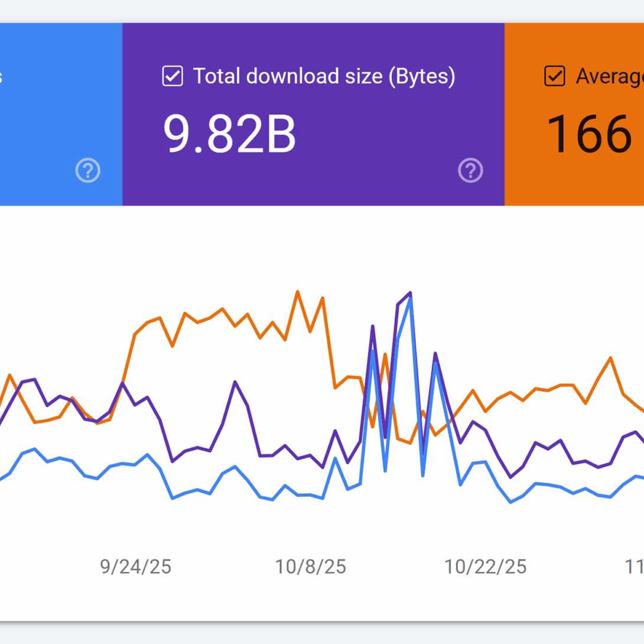This screenshot has height=644, width=644.
Task: Click the cut-off date label at right edge
Action: pyautogui.click(x=634, y=567)
